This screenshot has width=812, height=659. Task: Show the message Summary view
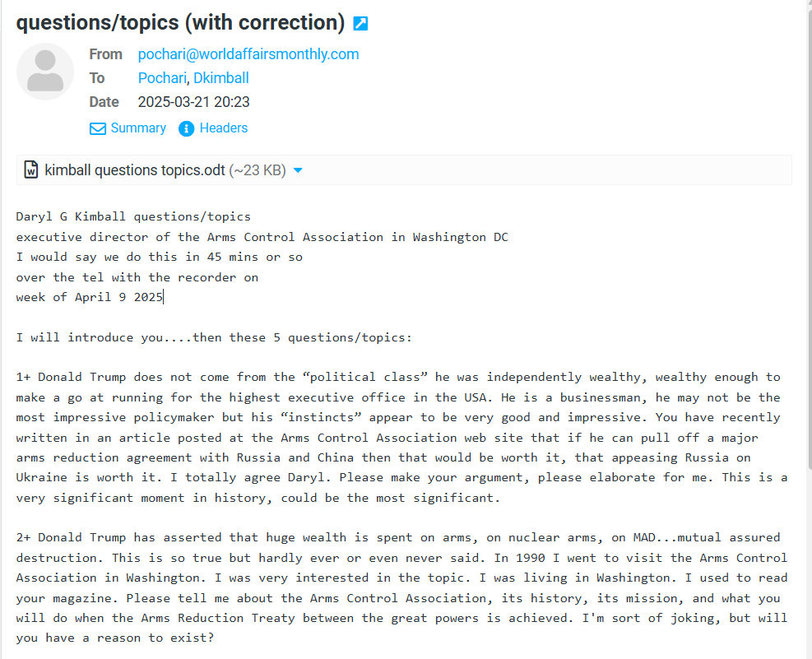[x=138, y=128]
